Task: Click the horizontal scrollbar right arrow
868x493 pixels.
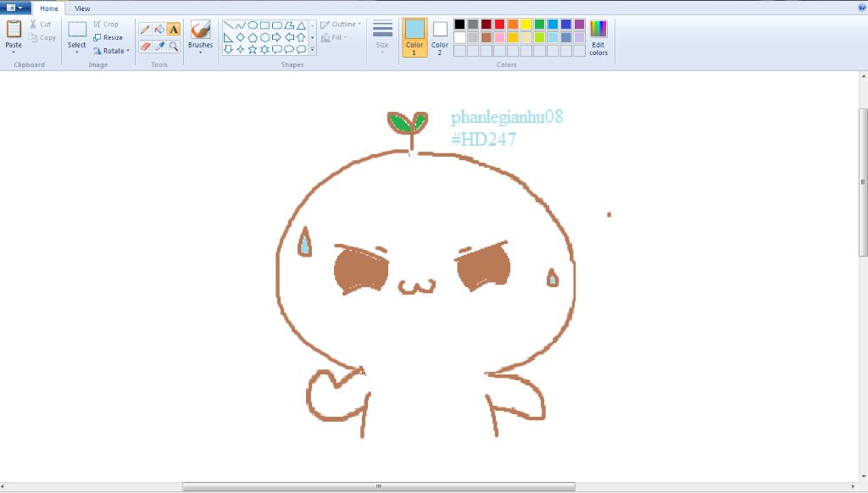Action: point(853,487)
